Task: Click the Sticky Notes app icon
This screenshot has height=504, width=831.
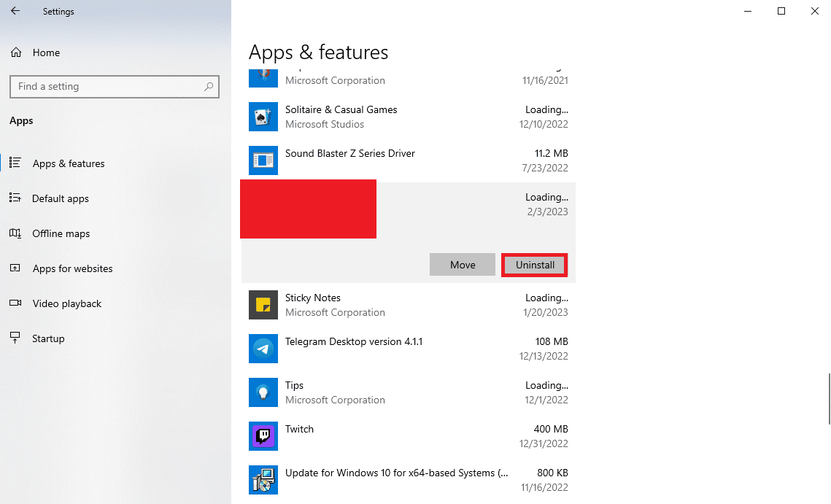Action: 263,305
